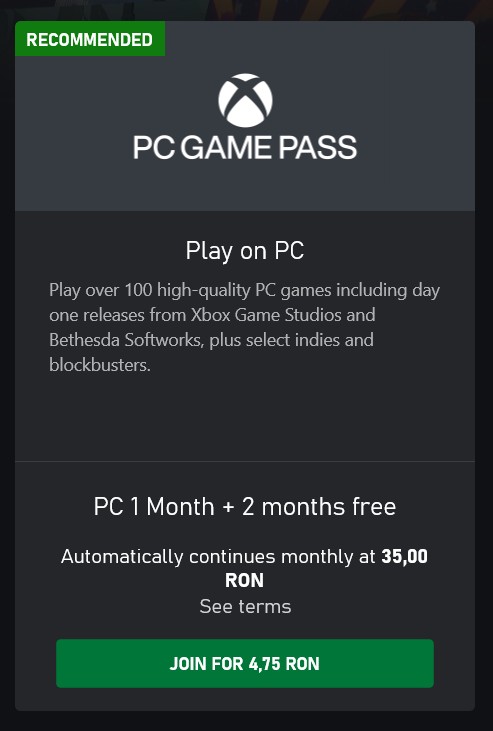This screenshot has width=493, height=731.
Task: Click the empty space below the description paragraph
Action: [245, 417]
